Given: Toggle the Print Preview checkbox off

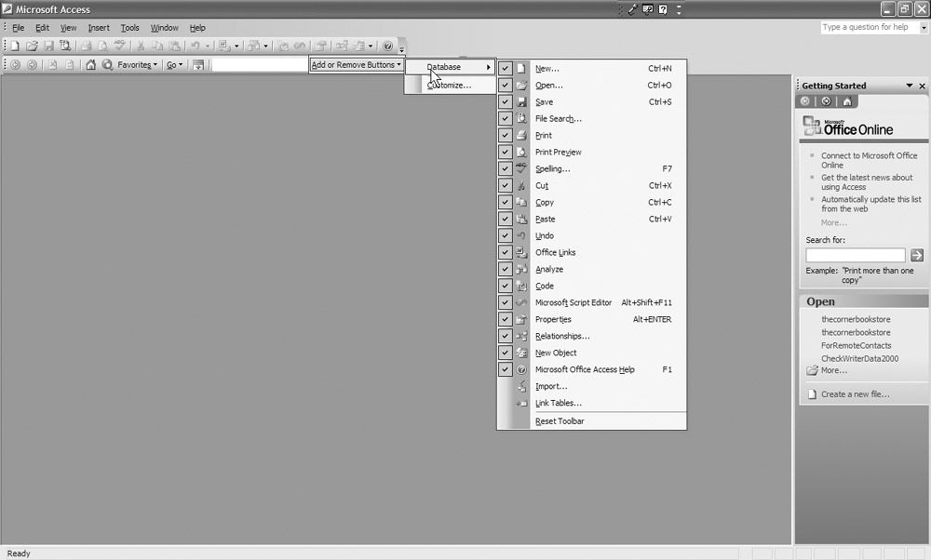Looking at the screenshot, I should pos(506,153).
